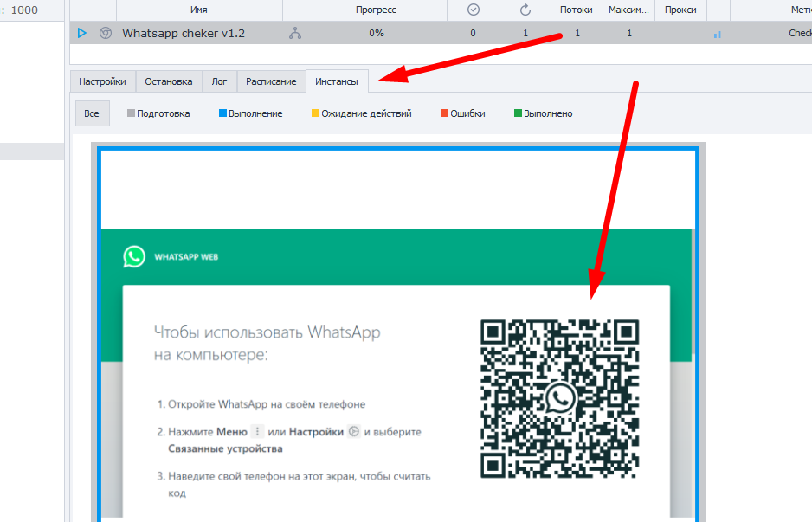The width and height of the screenshot is (812, 522).
Task: Click the gray Подготовка color square
Action: click(131, 113)
